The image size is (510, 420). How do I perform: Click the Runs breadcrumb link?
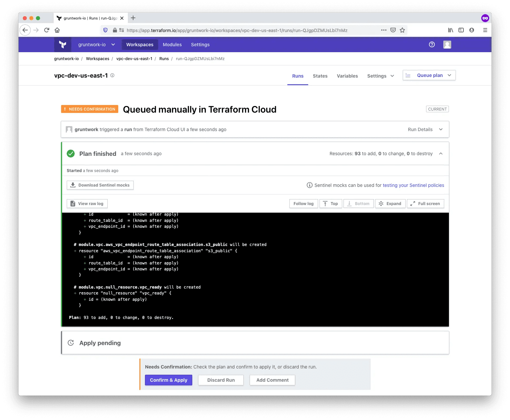tap(164, 59)
